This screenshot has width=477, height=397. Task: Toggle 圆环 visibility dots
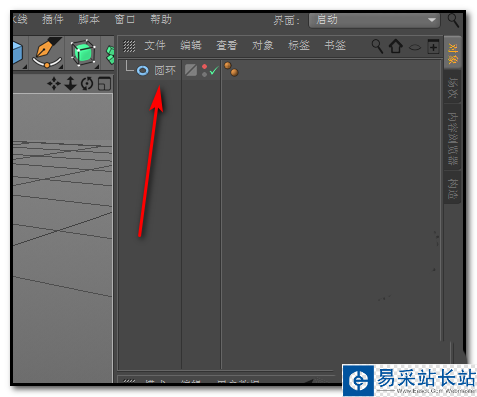pyautogui.click(x=204, y=70)
